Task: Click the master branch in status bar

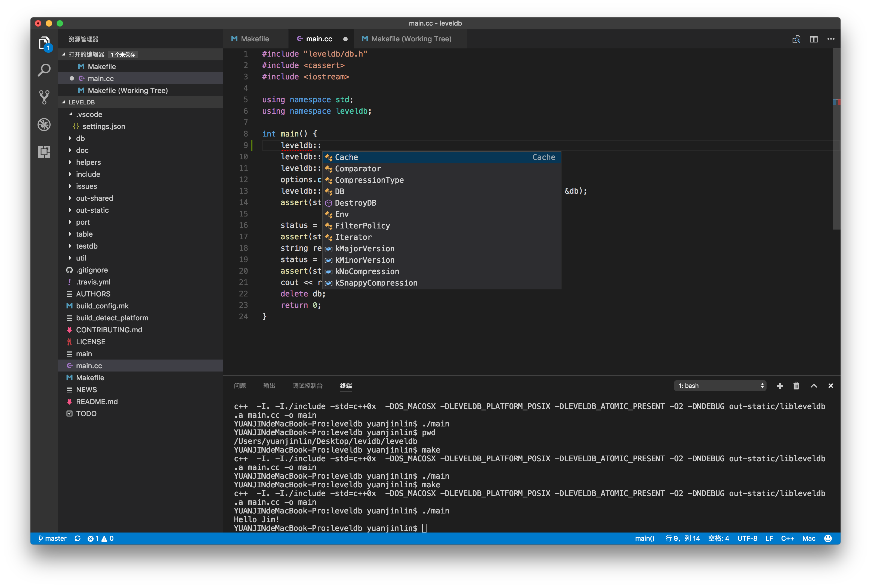Action: coord(52,538)
